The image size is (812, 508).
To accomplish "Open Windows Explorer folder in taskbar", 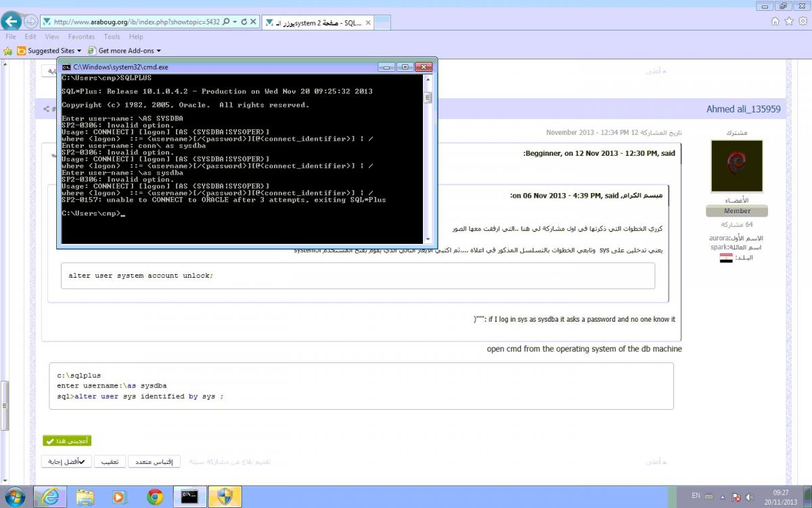I will pyautogui.click(x=85, y=496).
